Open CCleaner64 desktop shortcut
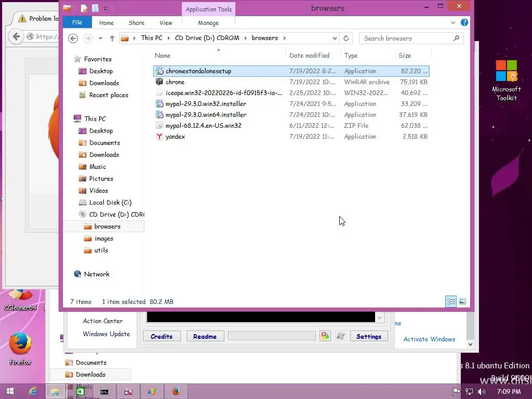532x399 pixels. point(20,300)
